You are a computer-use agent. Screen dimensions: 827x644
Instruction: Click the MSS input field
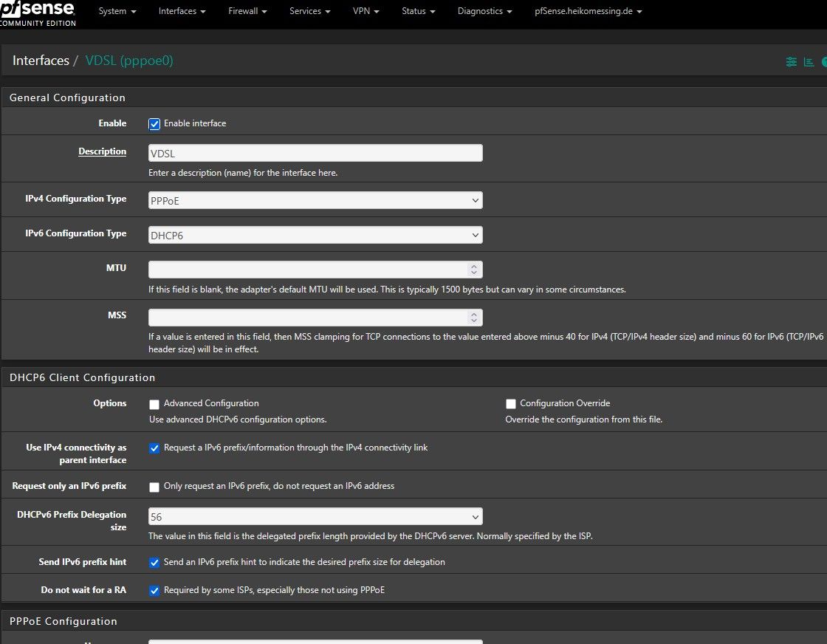[315, 318]
